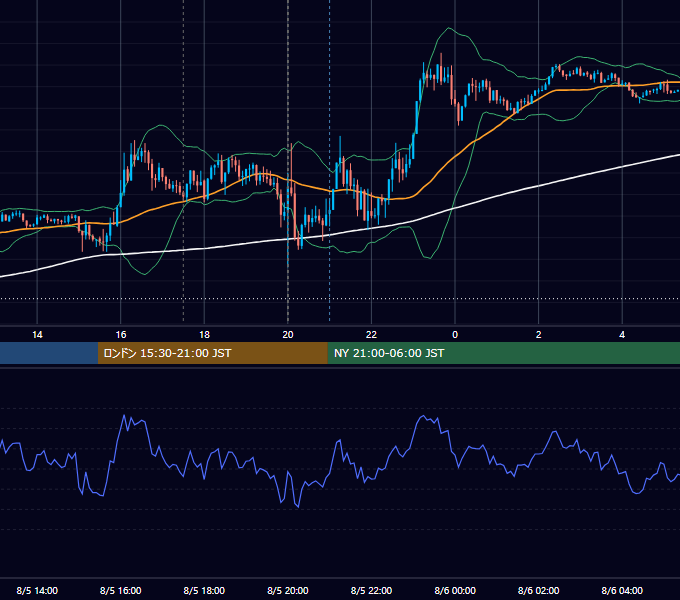The image size is (680, 600).
Task: Click hour label 20 on the upper axis
Action: 288,334
